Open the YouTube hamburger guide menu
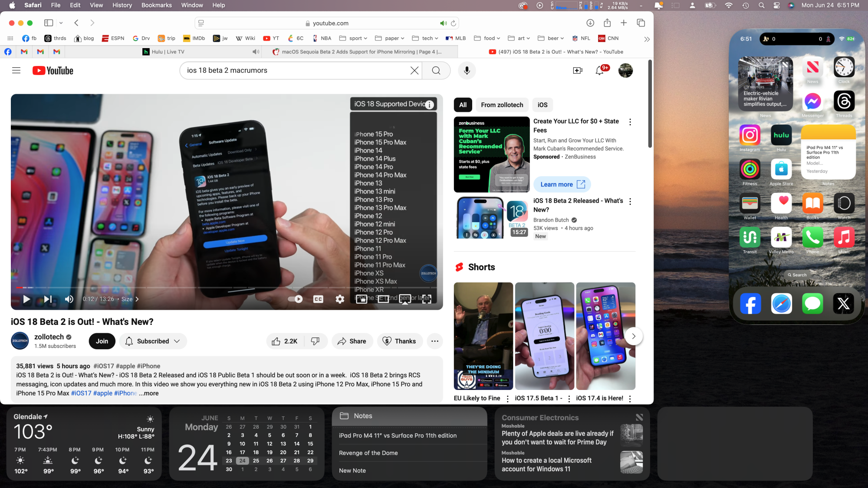The width and height of the screenshot is (868, 488). click(x=16, y=70)
